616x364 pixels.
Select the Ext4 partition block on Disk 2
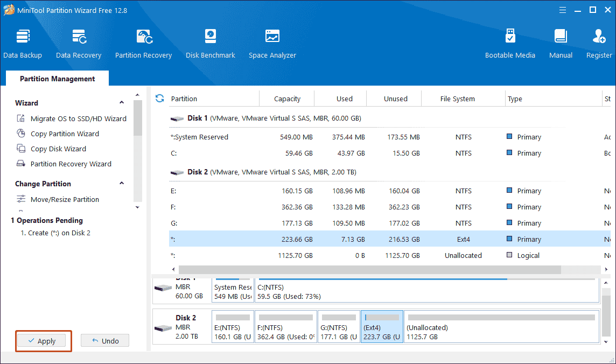(382, 327)
